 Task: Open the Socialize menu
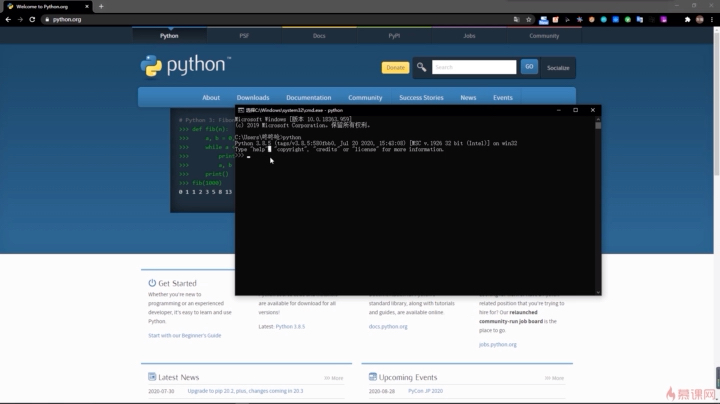[558, 68]
